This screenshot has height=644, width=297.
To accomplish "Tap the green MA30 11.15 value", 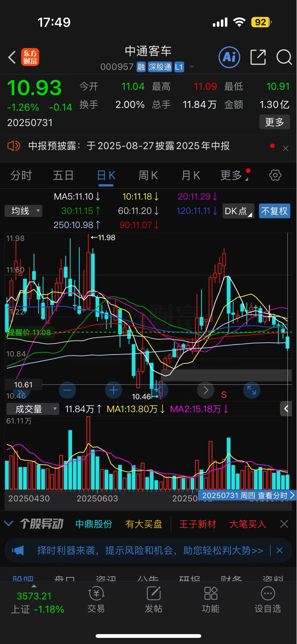I will coord(81,211).
